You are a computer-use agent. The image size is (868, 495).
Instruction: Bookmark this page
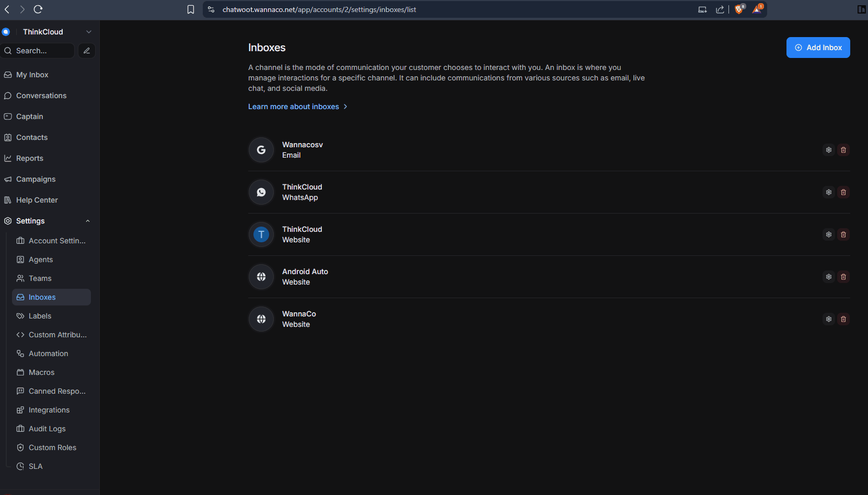click(191, 9)
